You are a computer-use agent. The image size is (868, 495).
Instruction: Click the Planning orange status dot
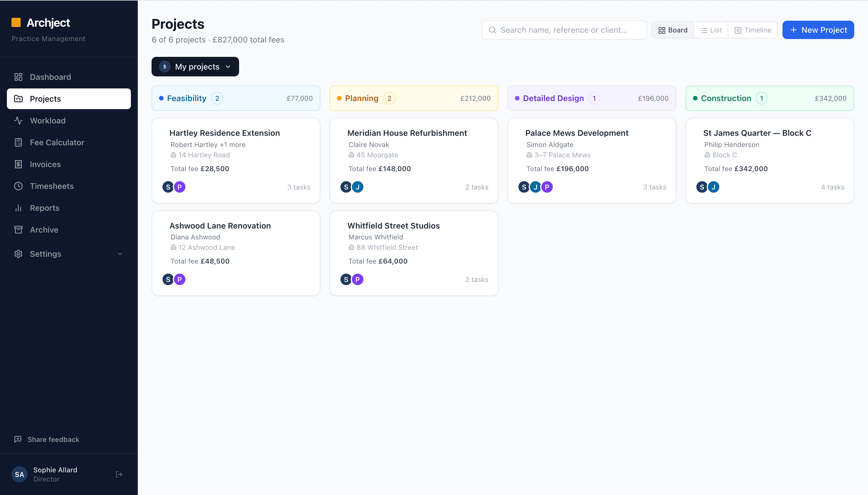[x=339, y=98]
